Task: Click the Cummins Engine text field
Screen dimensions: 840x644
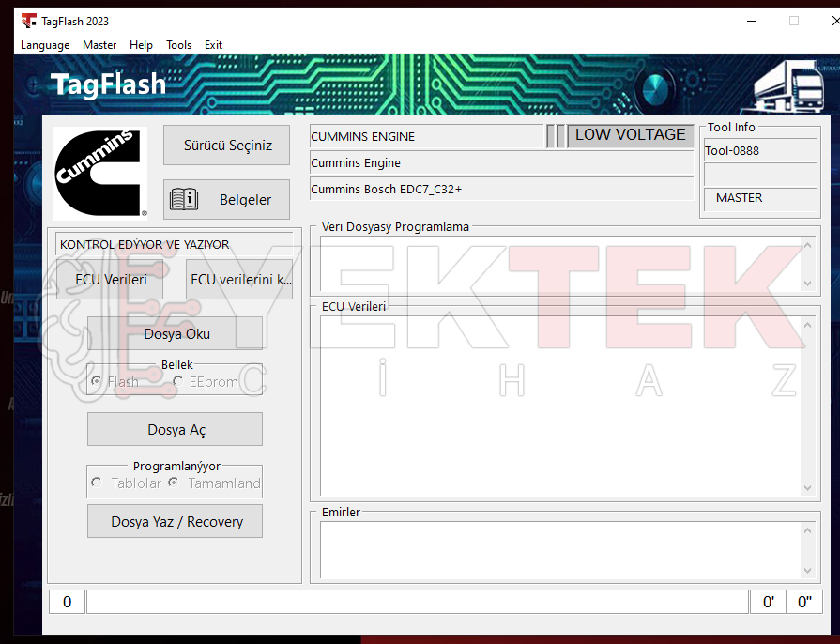Action: click(x=501, y=162)
